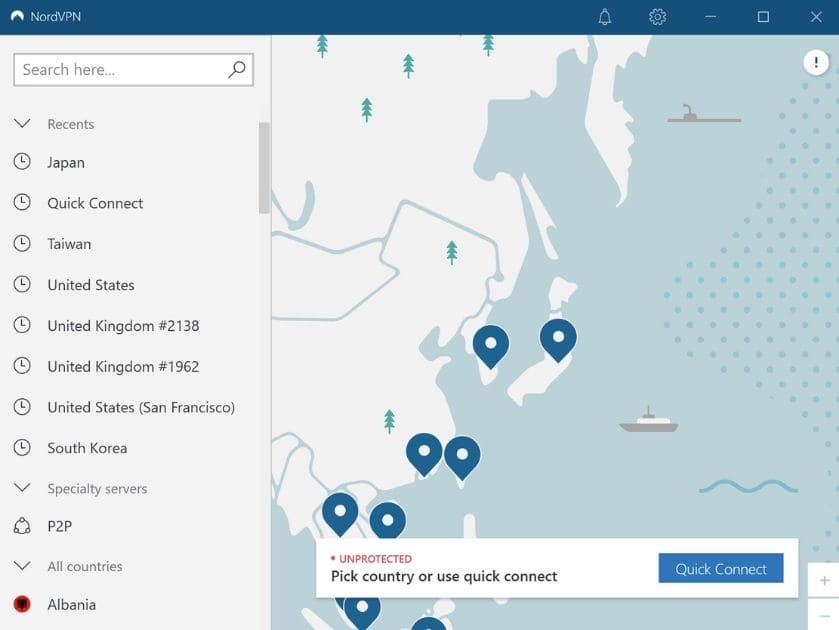Screen dimensions: 839x630
Task: Click the clock icon for United States (San Francisco)
Action: [x=22, y=407]
